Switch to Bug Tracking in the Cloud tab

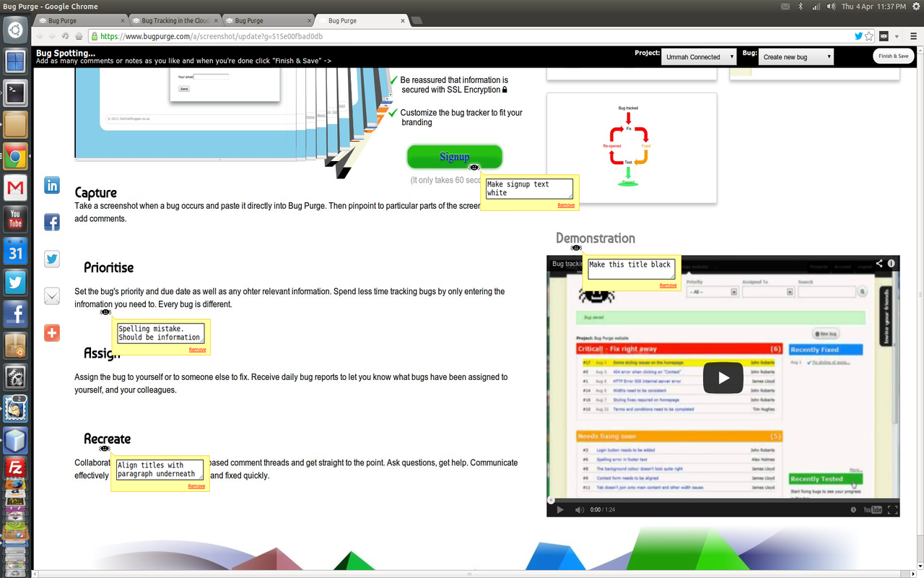(173, 20)
